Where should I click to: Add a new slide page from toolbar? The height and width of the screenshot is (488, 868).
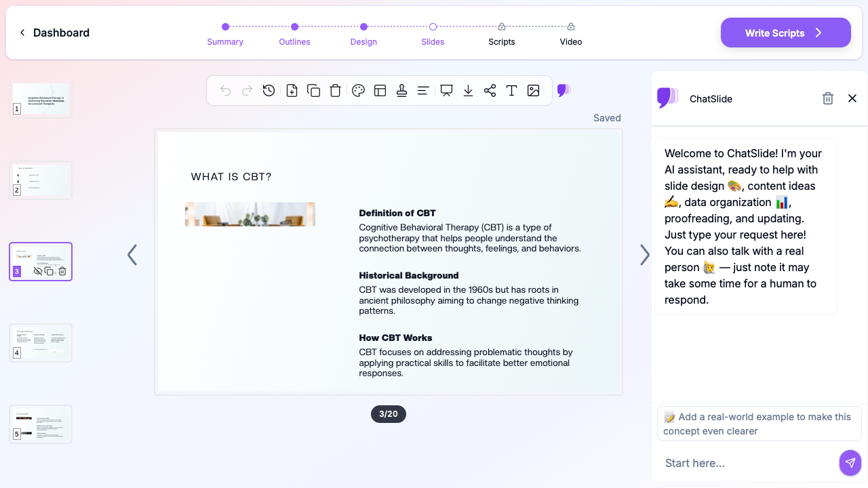click(x=292, y=91)
